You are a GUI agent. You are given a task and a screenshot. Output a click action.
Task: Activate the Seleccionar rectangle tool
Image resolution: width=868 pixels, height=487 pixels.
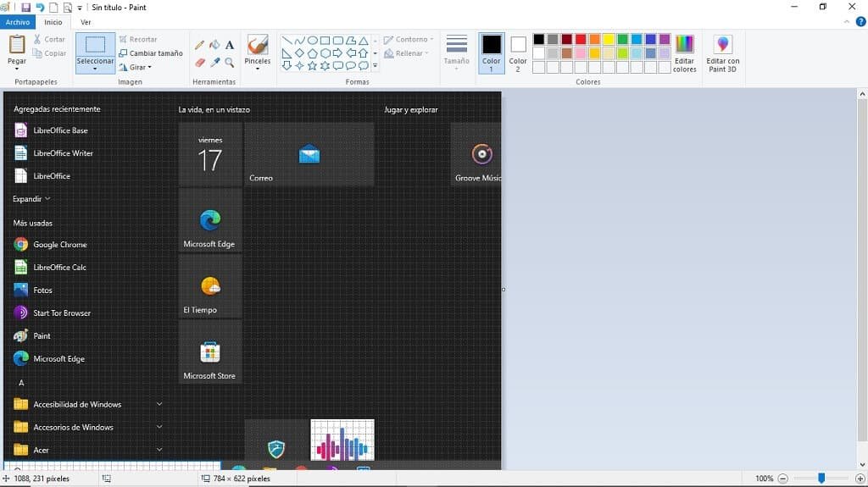coord(95,44)
